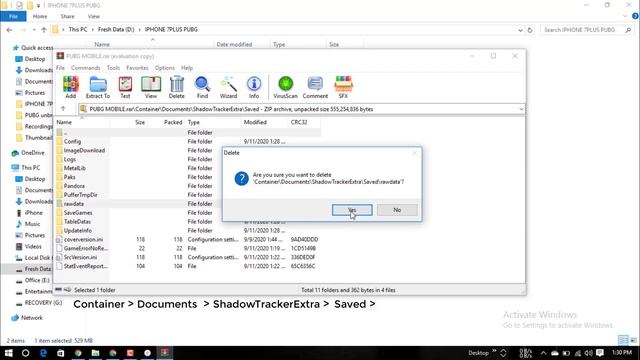
Task: Open the Extract To tool
Action: point(98,87)
